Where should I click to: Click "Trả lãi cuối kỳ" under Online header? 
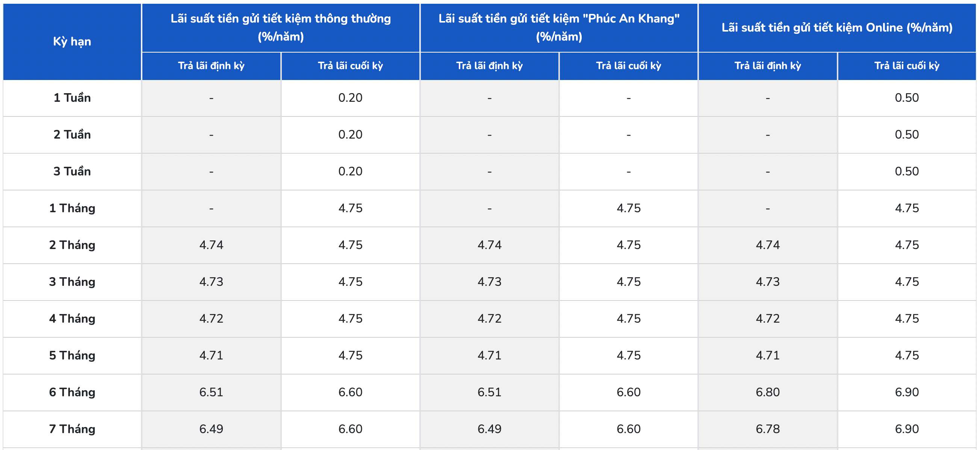(907, 66)
